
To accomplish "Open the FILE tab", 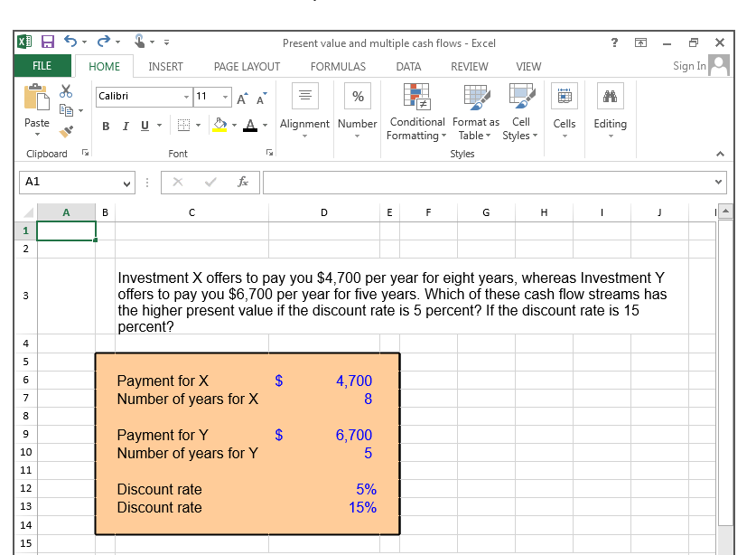I will point(42,66).
